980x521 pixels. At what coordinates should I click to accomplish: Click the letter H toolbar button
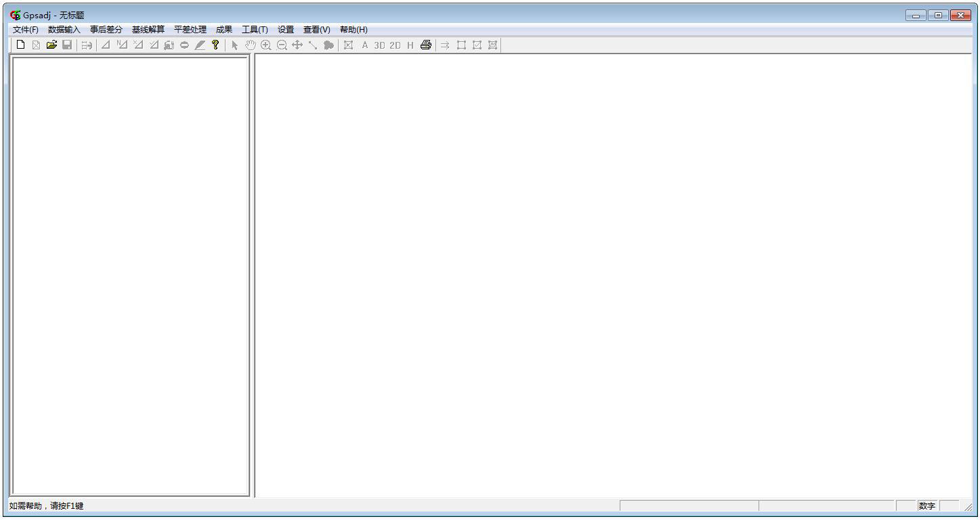tap(410, 45)
